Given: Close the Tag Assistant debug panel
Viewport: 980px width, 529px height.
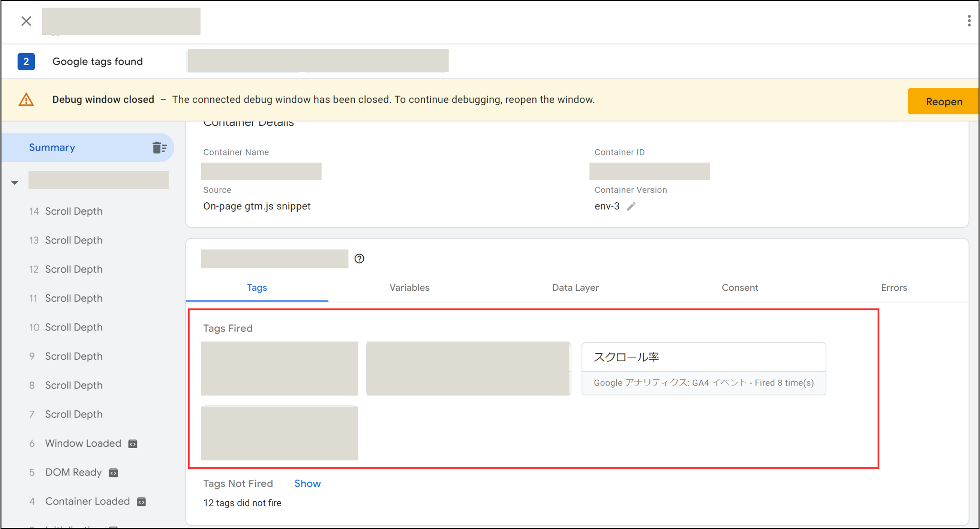Looking at the screenshot, I should 26,21.
